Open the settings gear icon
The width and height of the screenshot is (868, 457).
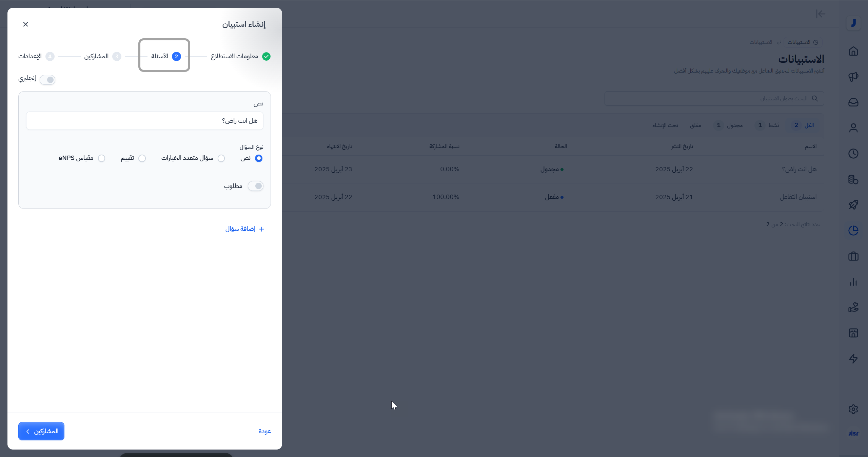853,409
